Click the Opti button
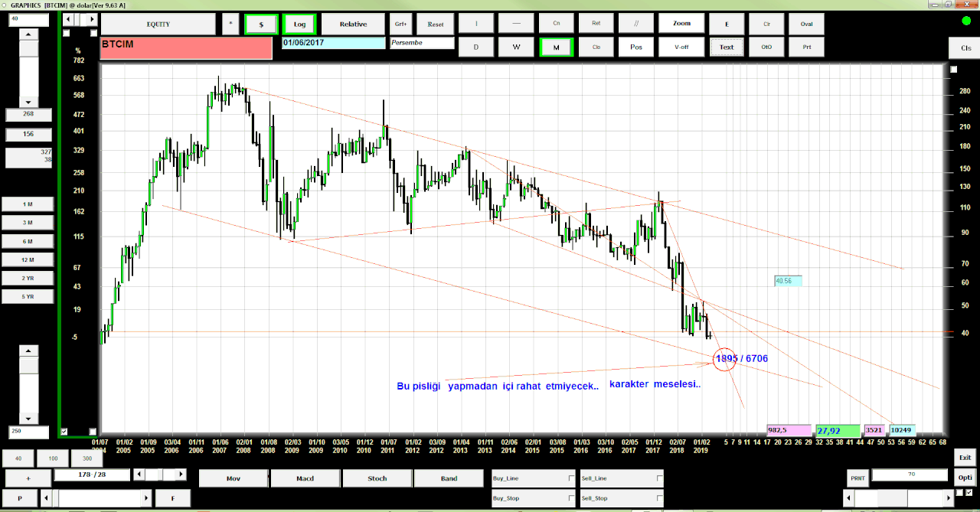Image resolution: width=980 pixels, height=512 pixels. tap(965, 478)
